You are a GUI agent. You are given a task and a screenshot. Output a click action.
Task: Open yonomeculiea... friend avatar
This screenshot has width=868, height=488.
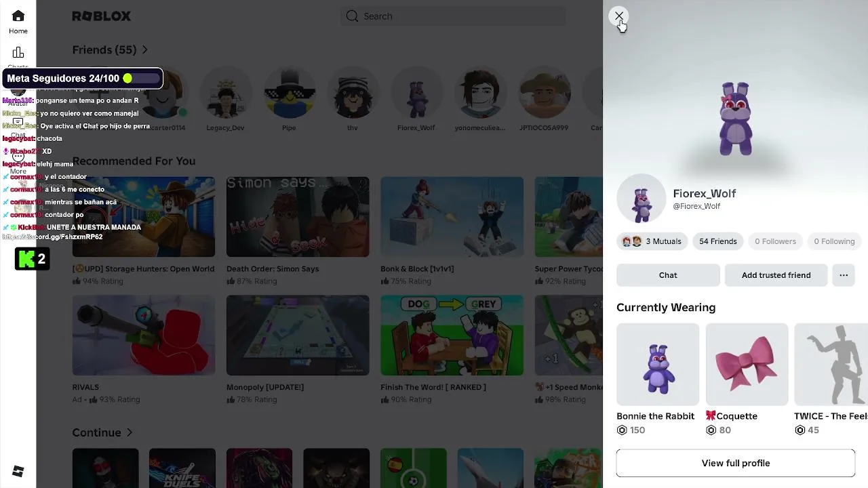(480, 94)
